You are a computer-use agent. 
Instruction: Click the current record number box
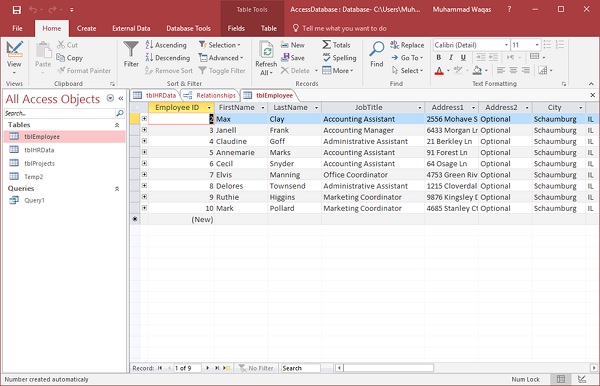click(187, 368)
